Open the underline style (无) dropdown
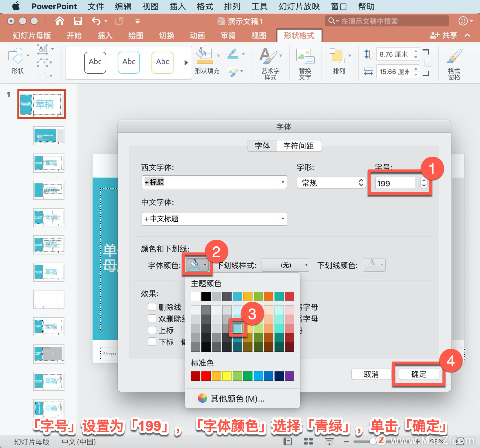480x448 pixels. 286,265
